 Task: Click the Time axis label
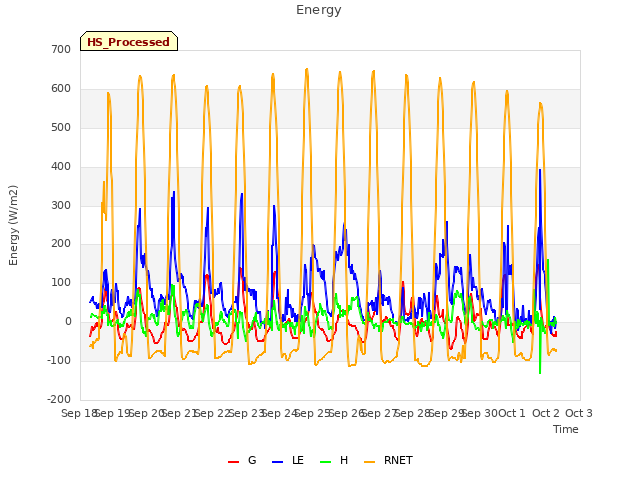click(566, 429)
